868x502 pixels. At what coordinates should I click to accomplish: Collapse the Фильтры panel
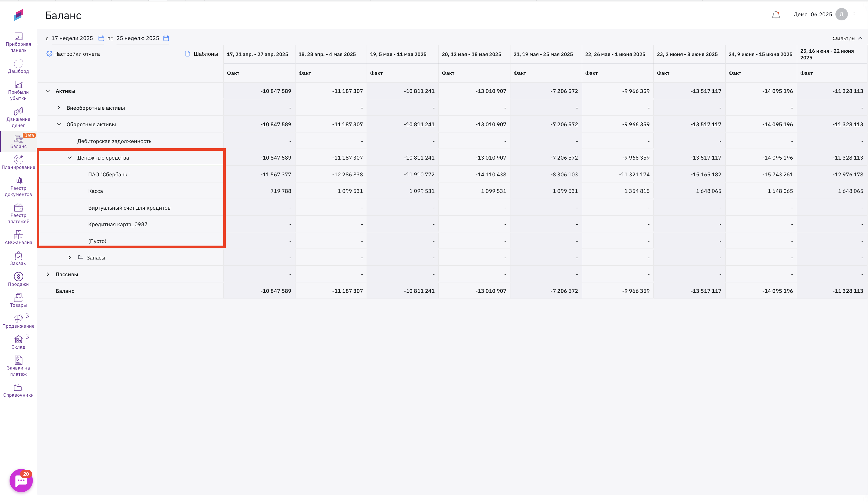click(847, 38)
